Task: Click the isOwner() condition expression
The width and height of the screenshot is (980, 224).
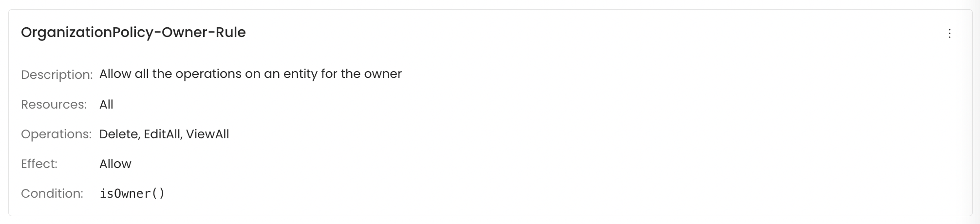Action: coord(132,193)
